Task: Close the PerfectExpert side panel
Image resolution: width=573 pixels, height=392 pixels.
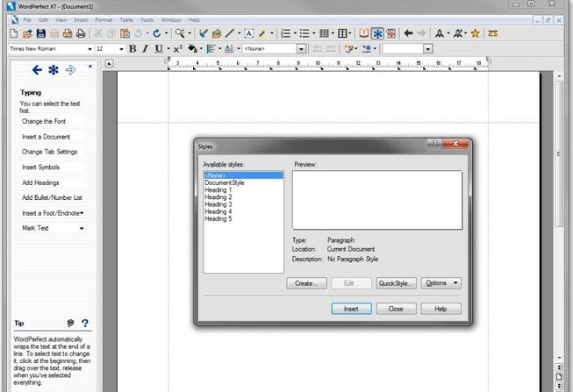Action: 90,66
